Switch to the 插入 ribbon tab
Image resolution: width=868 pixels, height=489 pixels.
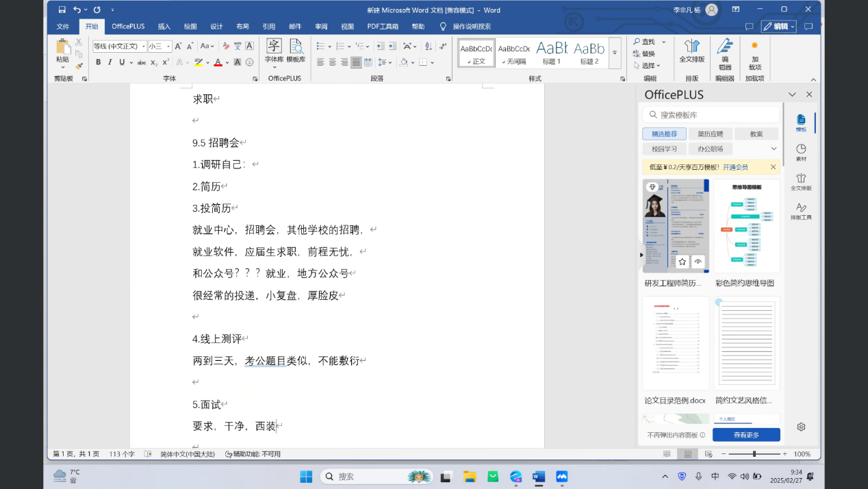click(164, 27)
